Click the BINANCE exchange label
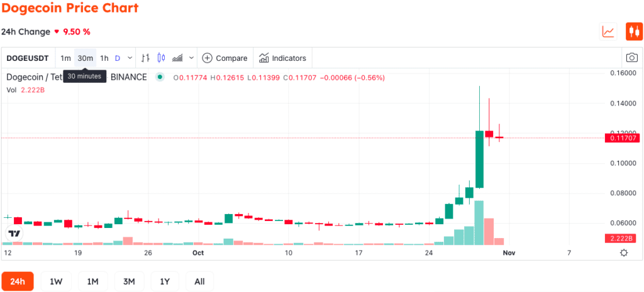 click(129, 77)
